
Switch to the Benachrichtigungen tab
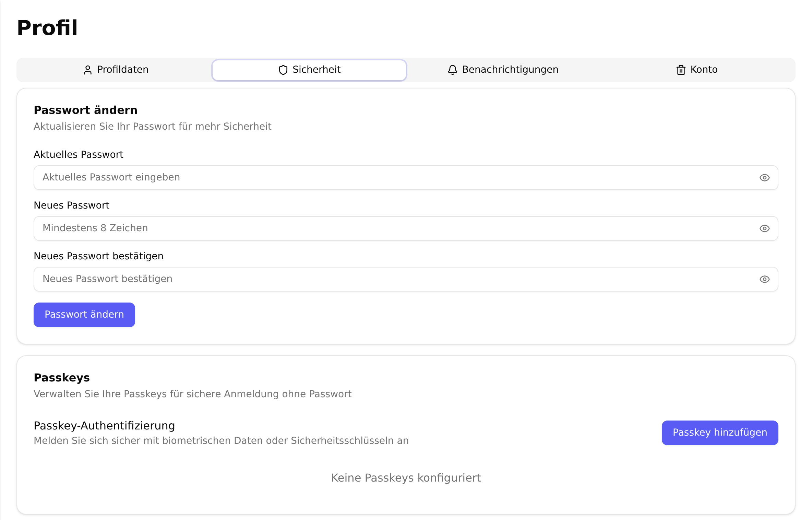[x=503, y=70]
